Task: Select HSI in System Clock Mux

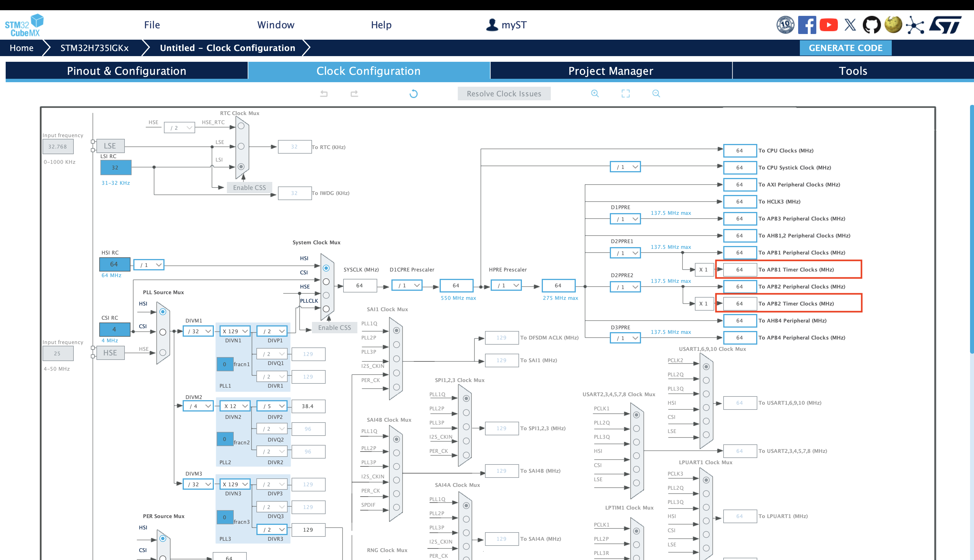Action: pyautogui.click(x=326, y=268)
